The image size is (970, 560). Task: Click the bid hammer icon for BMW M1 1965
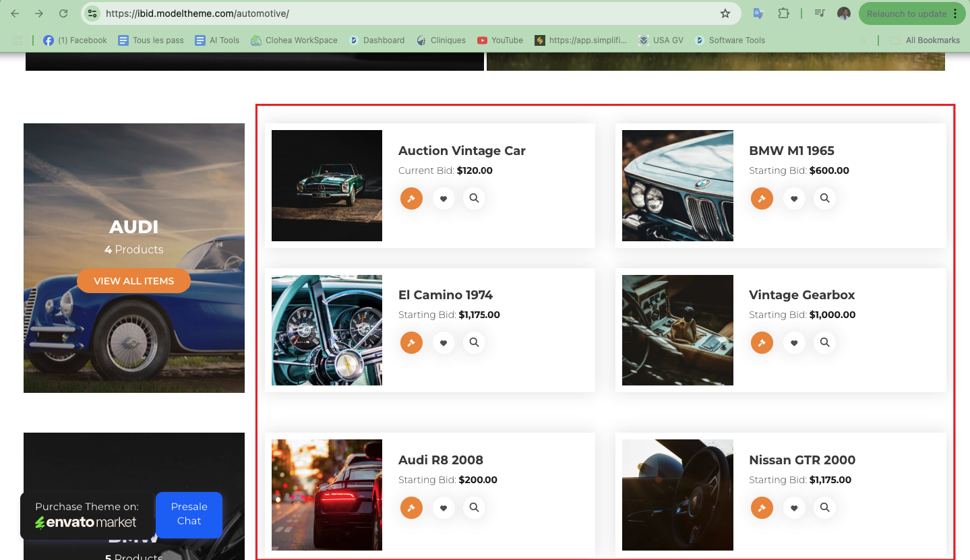click(x=762, y=199)
